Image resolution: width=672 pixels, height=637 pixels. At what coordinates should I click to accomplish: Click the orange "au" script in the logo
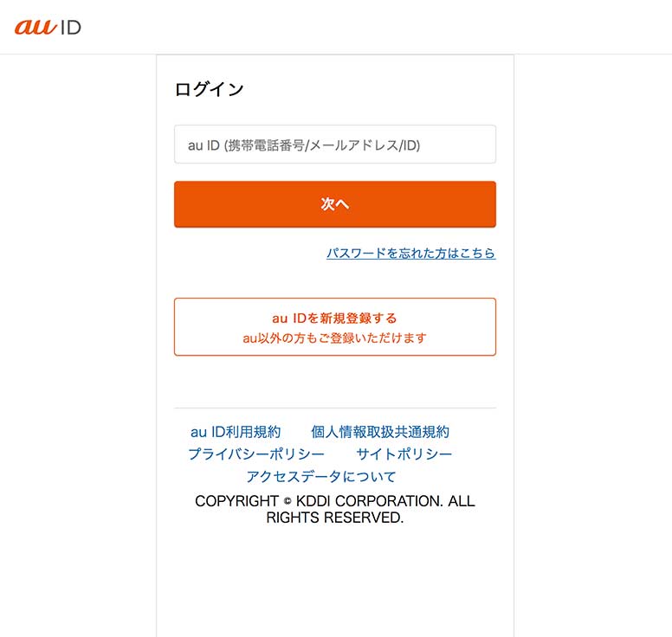(x=36, y=27)
